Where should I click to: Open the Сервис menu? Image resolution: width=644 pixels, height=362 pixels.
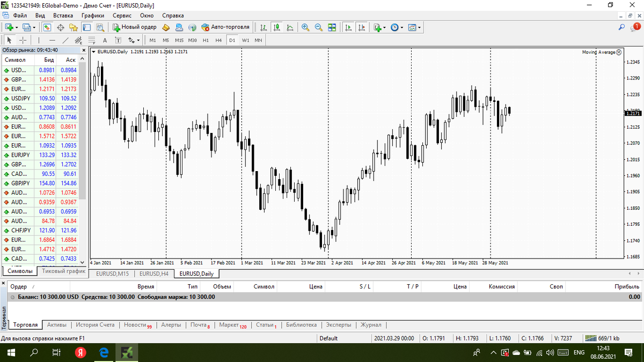click(x=122, y=16)
